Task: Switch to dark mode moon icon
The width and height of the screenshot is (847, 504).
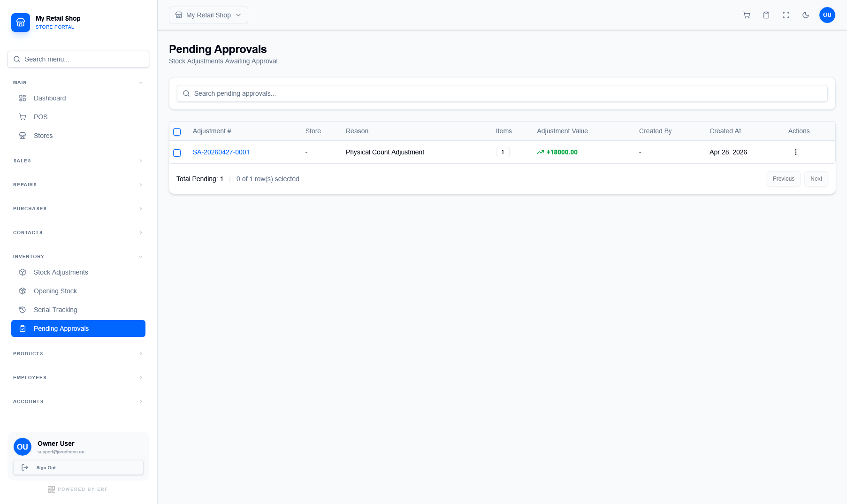Action: 806,15
